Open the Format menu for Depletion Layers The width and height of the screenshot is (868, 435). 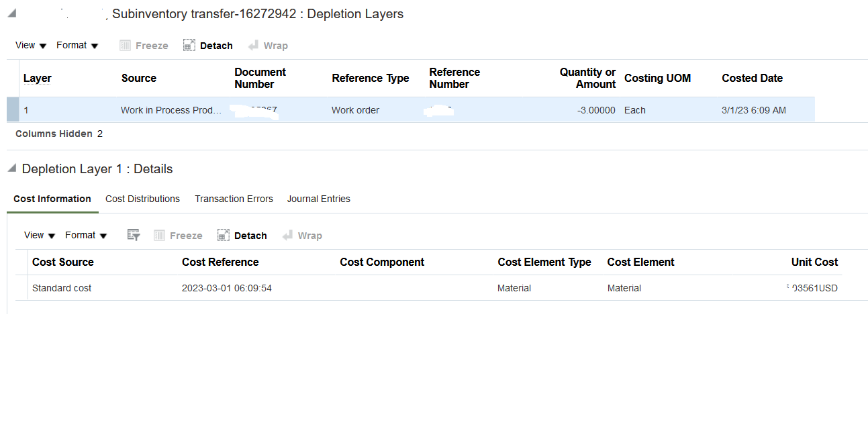tap(77, 45)
